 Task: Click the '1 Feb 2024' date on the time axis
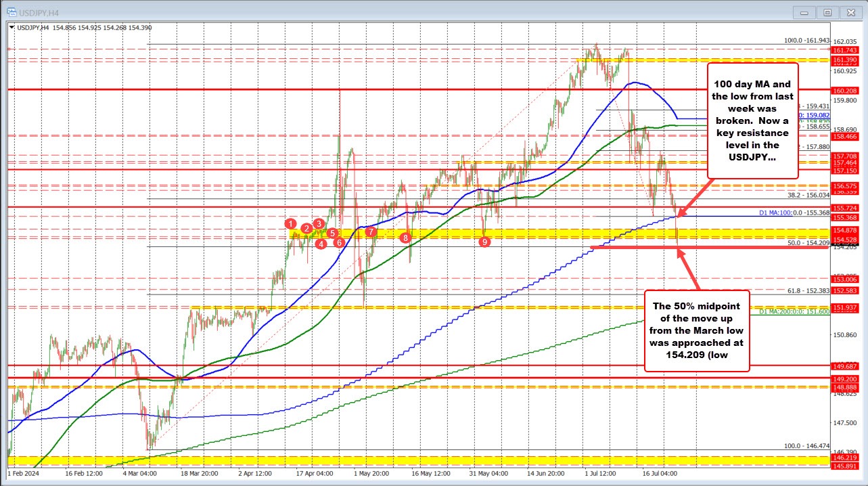(24, 473)
